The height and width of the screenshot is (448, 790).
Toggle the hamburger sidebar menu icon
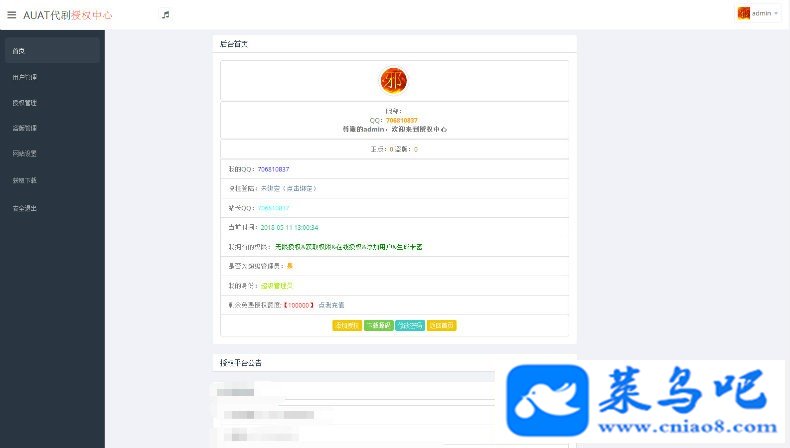[12, 15]
